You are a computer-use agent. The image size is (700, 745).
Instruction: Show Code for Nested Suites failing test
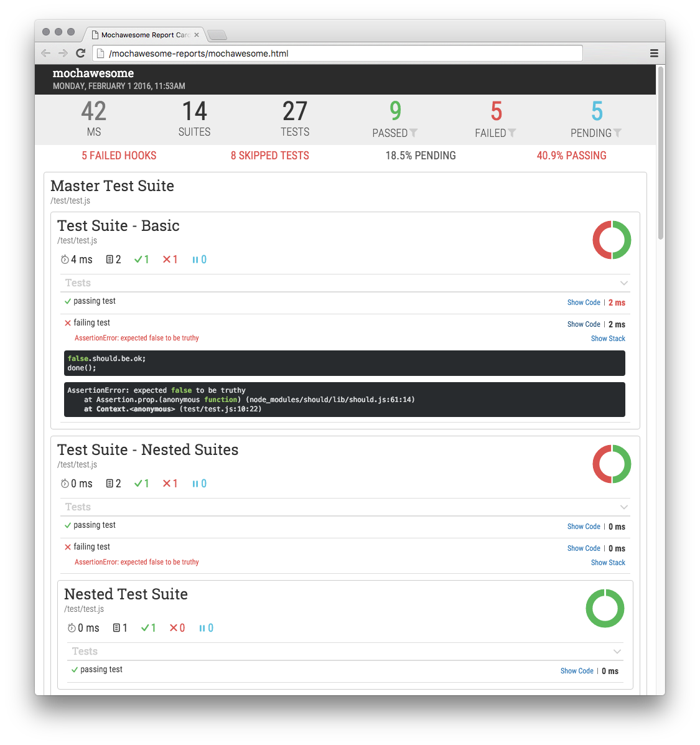(x=584, y=548)
